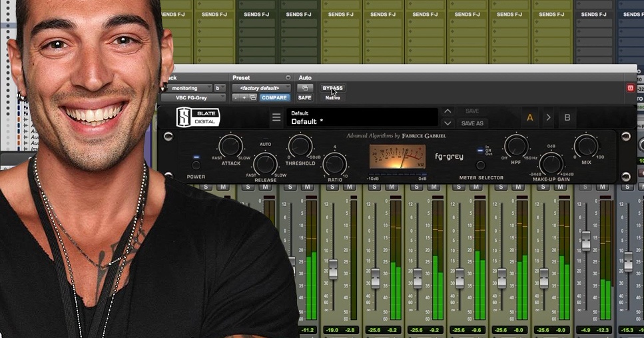Click the Mix knob
The image size is (644, 338).
(585, 145)
